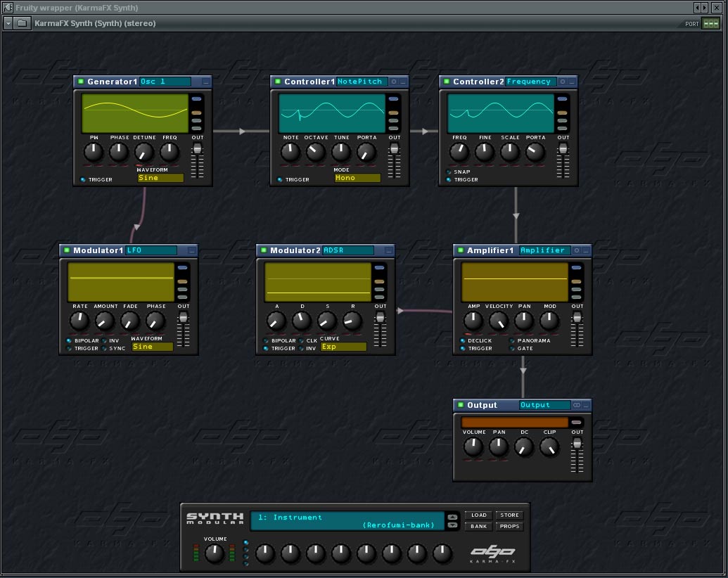Select previous patch with up arrow
The height and width of the screenshot is (578, 728).
pos(452,517)
